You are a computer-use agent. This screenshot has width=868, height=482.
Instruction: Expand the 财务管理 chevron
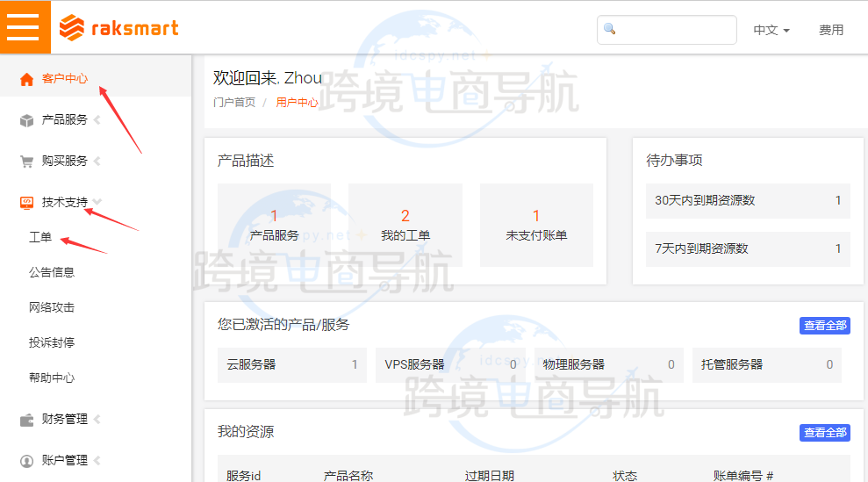[x=97, y=420]
